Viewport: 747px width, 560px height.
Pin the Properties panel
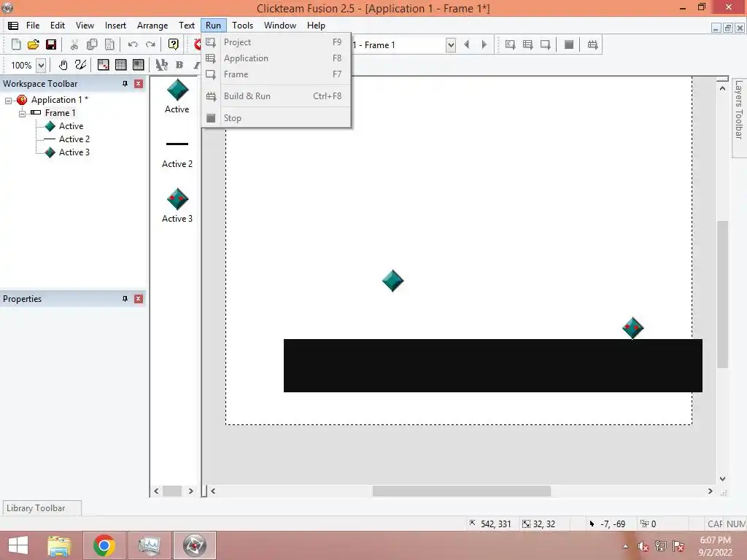click(x=125, y=298)
